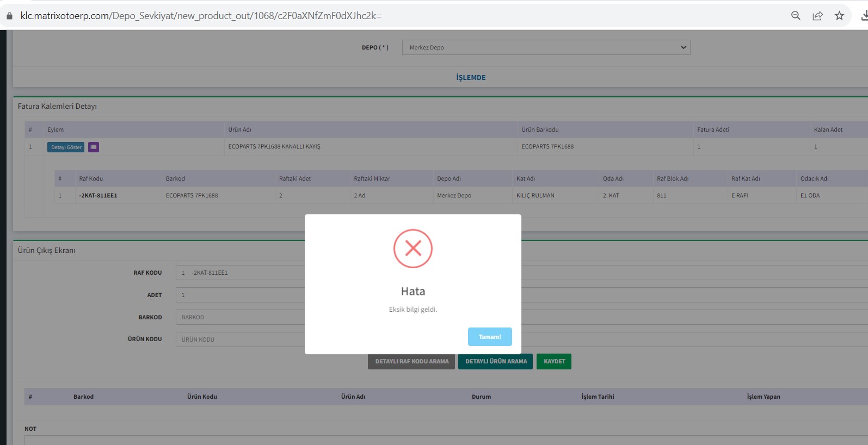Viewport: 868px width, 445px height.
Task: Click the red X error icon in dialog
Action: tap(413, 249)
